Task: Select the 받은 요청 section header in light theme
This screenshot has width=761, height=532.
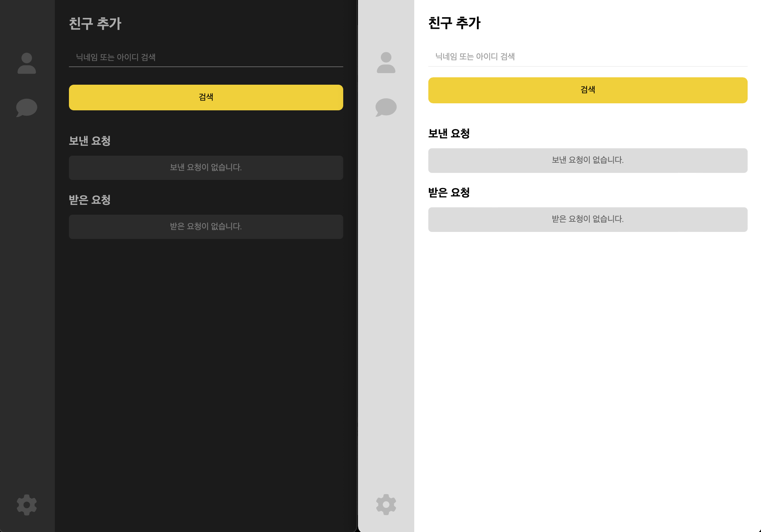Action: tap(449, 192)
